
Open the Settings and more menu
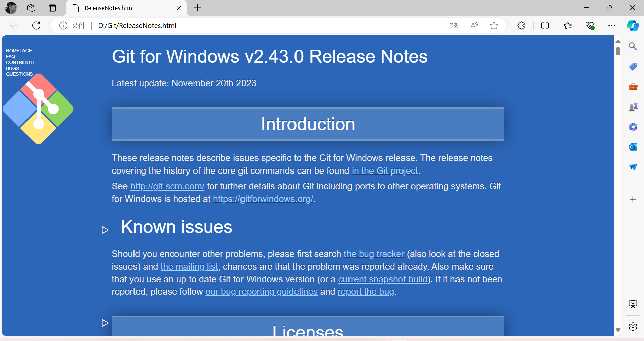[x=611, y=26]
